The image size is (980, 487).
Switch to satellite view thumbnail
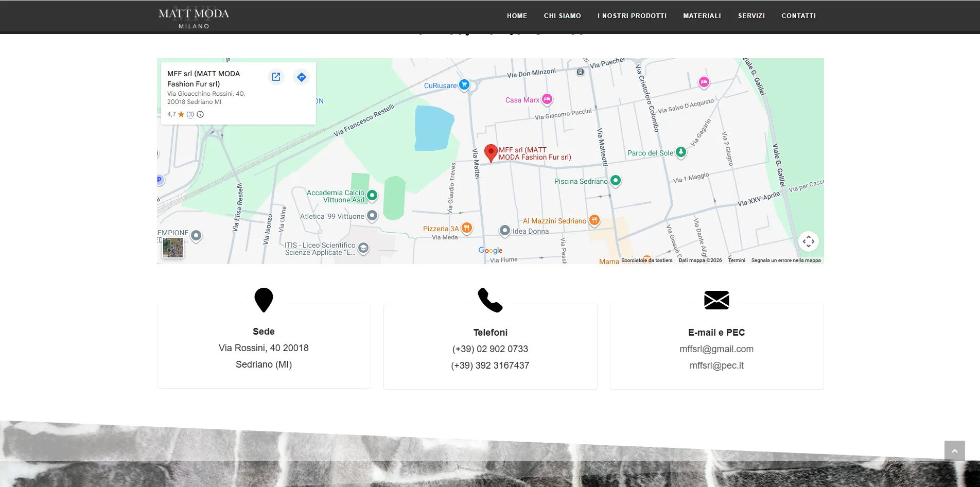(x=173, y=247)
